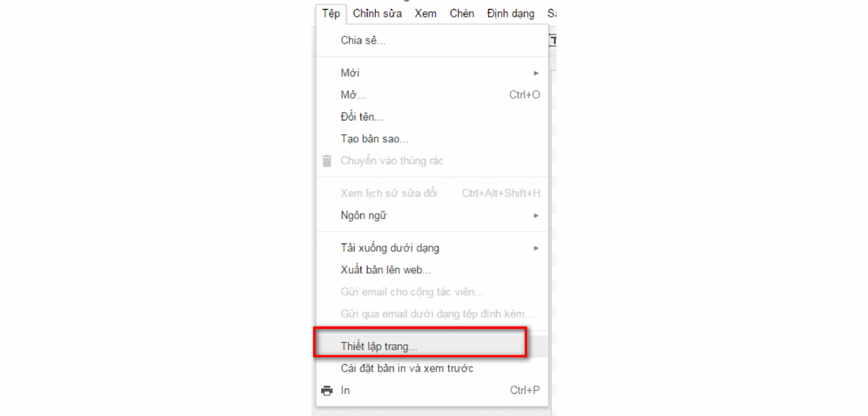Select Xem lịch sử sửa đổi entry
This screenshot has width=868, height=416.
point(432,193)
